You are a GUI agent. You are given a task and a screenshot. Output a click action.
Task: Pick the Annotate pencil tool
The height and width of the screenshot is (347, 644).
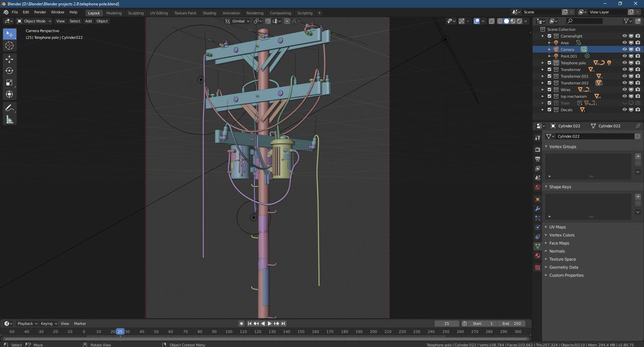point(9,108)
